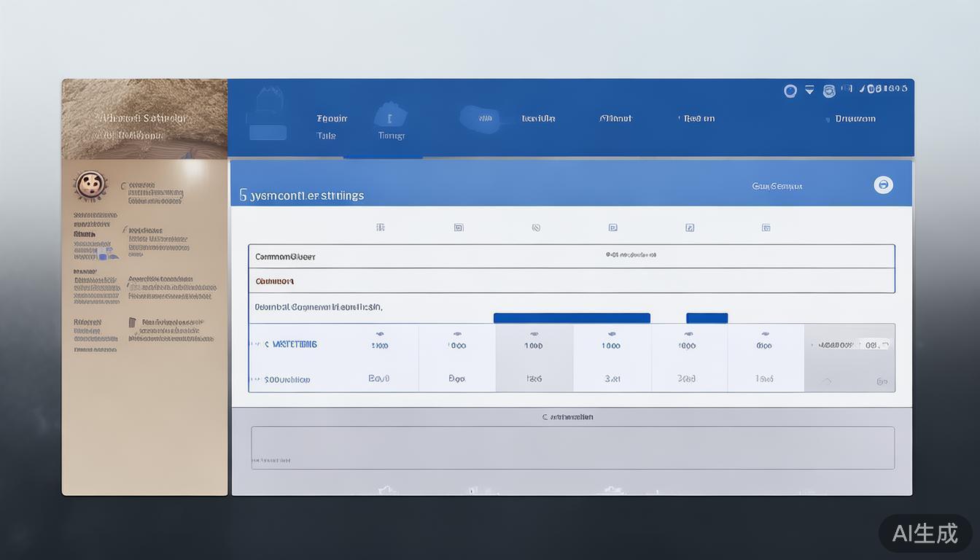Click the wide blue button above the table
Image resolution: width=980 pixels, height=560 pixels.
click(x=571, y=318)
